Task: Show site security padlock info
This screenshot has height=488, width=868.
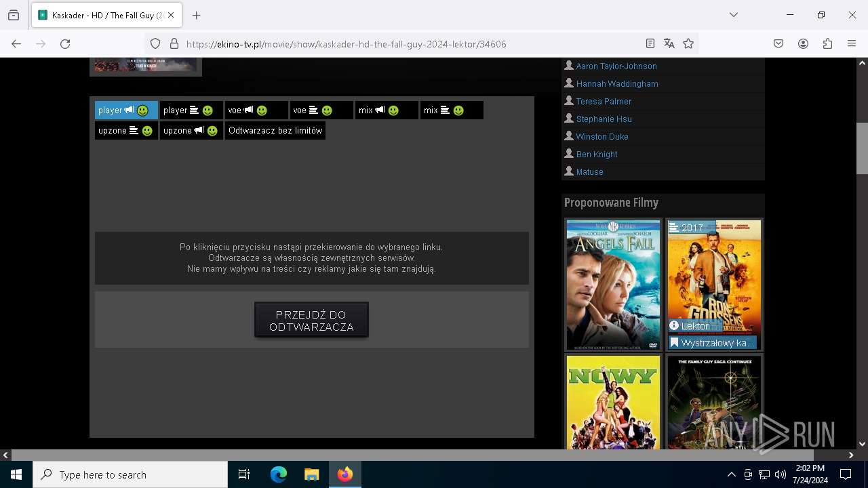Action: point(174,43)
